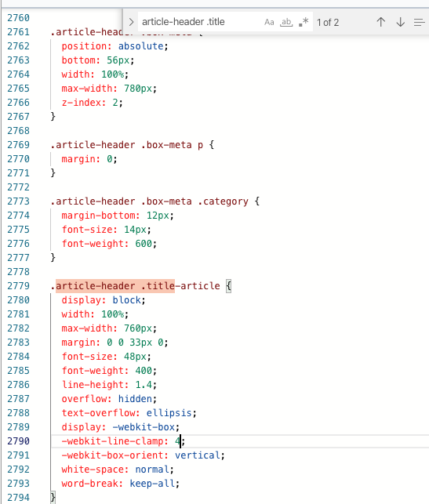
Task: Click 'font-weight: 400;' declaration
Action: coord(109,371)
